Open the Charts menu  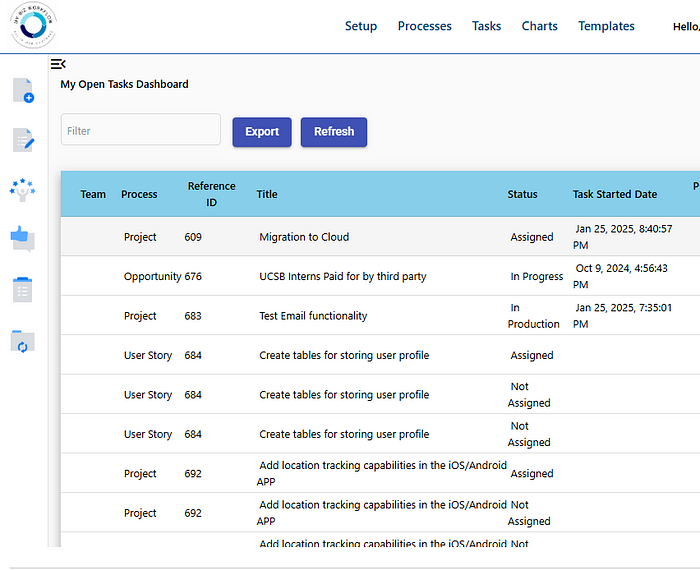(539, 26)
